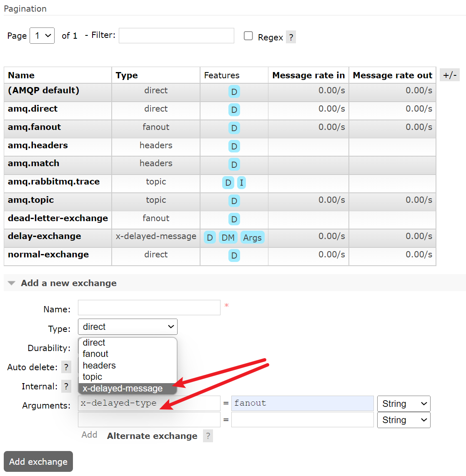
Task: Open the String type dropdown for x-delayed-type
Action: tap(404, 404)
